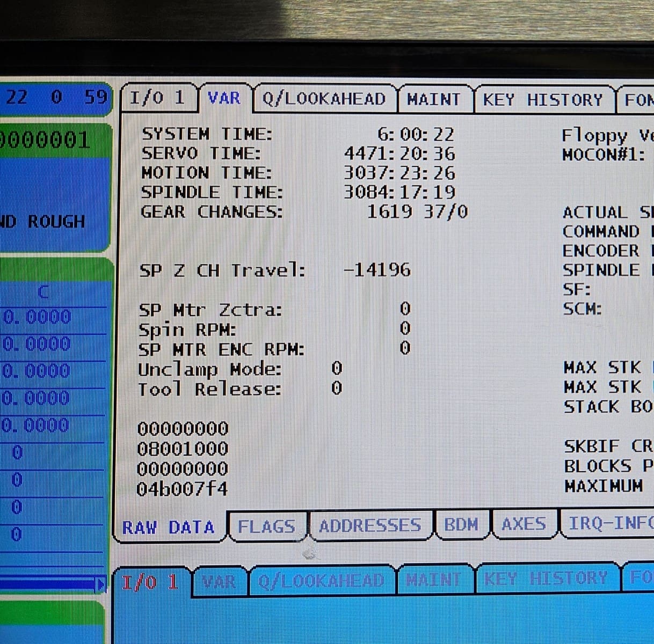The height and width of the screenshot is (644, 654).
Task: Switch to the FLAGS sub-tab
Action: 266,527
